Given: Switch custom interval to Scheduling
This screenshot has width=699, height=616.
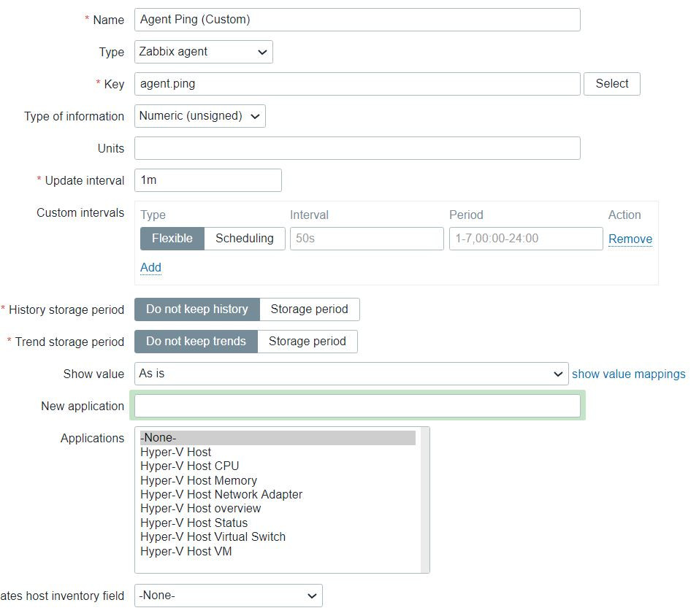Looking at the screenshot, I should tap(244, 239).
